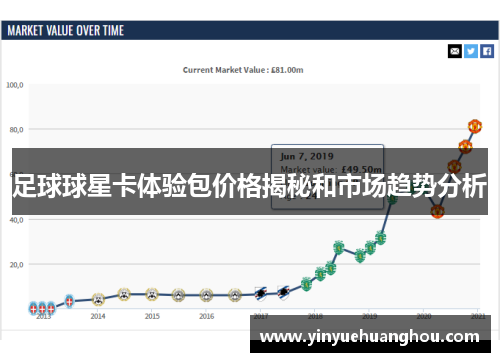500x362 pixels.
Task: Click the first green Sporting crest marker
Action: point(306,284)
